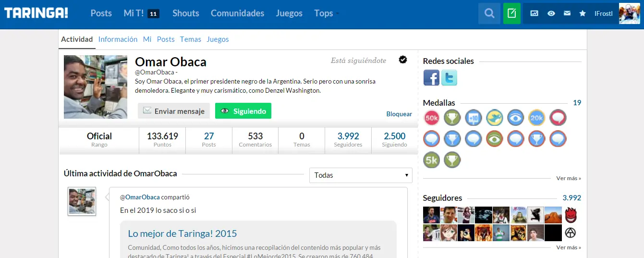Click @OmarObaca in the activity entry
Image resolution: width=644 pixels, height=258 pixels.
[x=140, y=197]
